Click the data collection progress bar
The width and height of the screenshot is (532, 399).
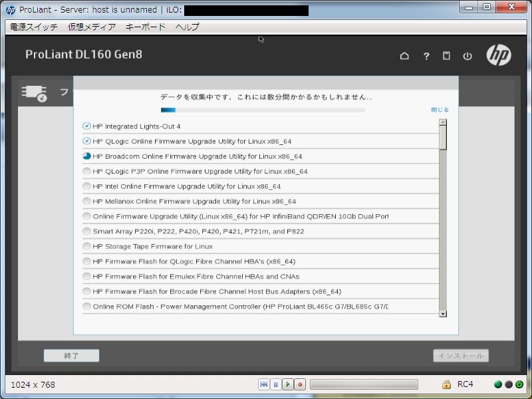pyautogui.click(x=263, y=110)
